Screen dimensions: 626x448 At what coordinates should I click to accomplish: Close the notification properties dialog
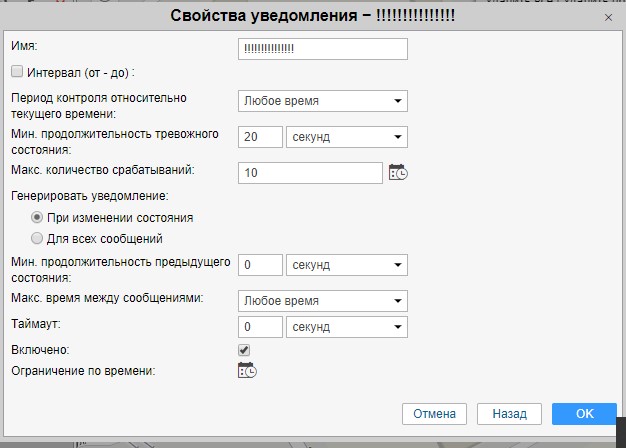(609, 17)
